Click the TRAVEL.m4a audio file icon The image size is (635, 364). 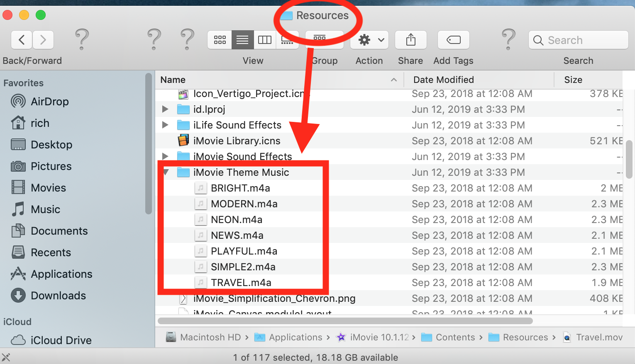tap(201, 283)
